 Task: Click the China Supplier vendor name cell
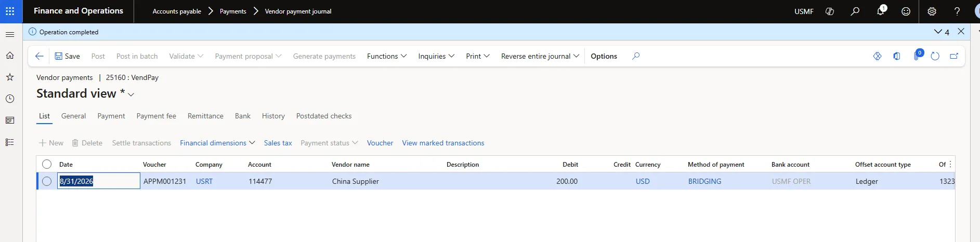point(356,181)
